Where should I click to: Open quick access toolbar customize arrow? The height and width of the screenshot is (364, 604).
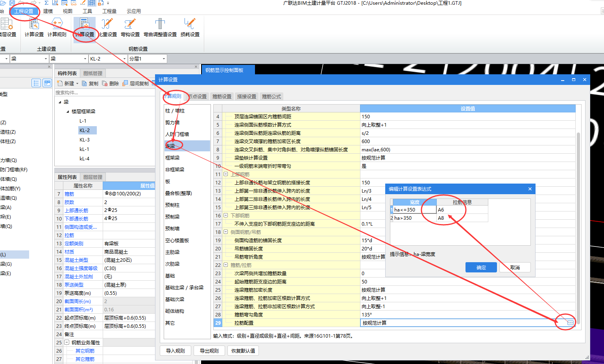click(108, 3)
